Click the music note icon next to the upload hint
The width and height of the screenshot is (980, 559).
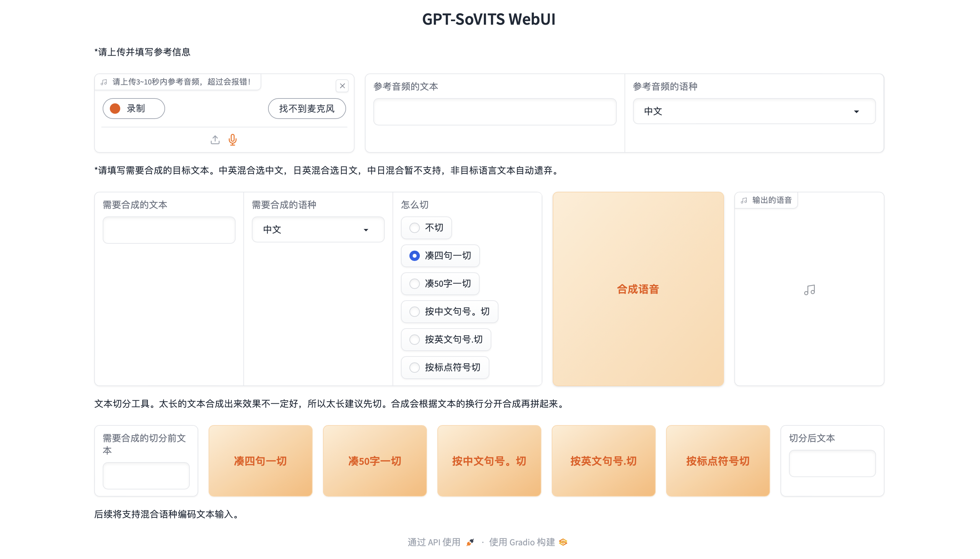click(x=104, y=82)
